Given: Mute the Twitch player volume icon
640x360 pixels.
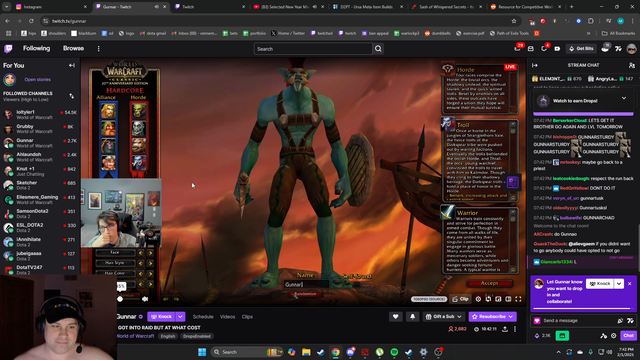Looking at the screenshot, I should click(x=145, y=299).
